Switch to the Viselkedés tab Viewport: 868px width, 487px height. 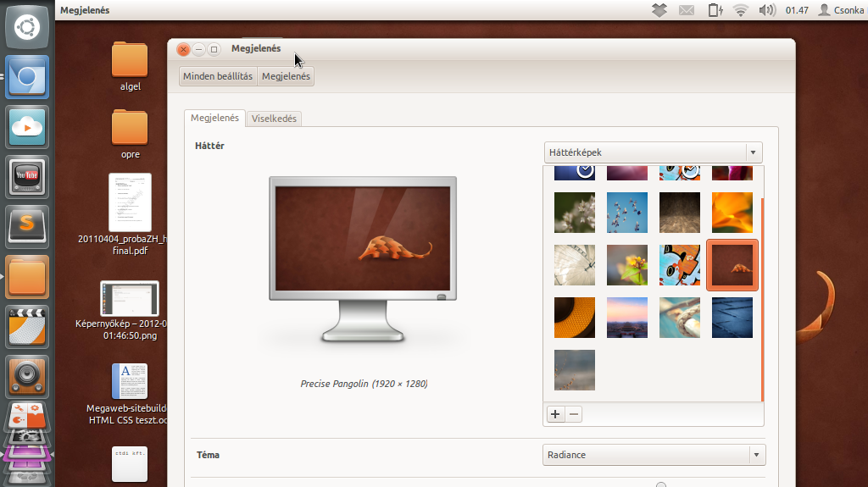(274, 119)
